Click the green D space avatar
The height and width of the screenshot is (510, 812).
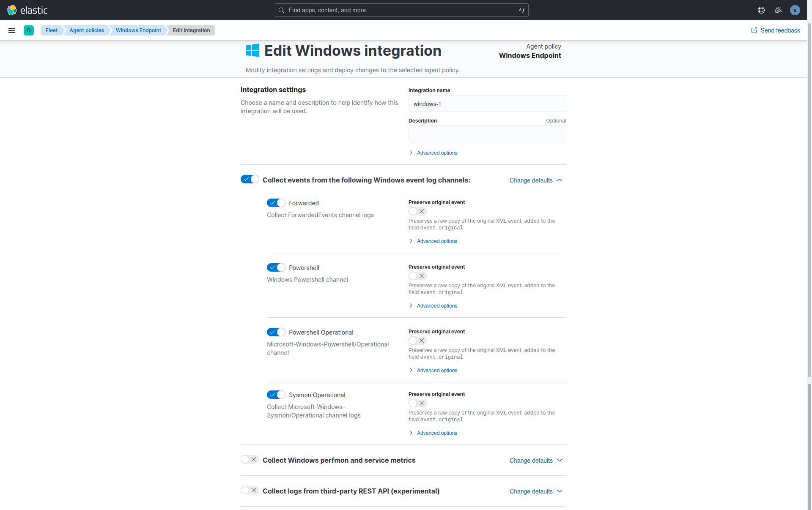point(29,30)
